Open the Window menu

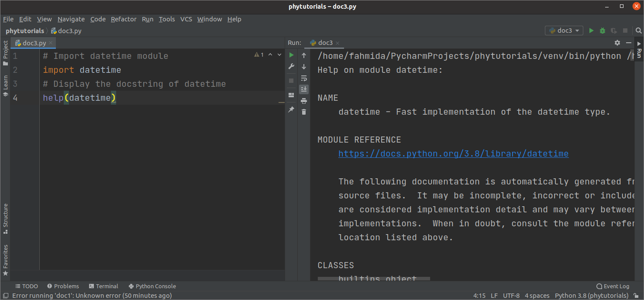[210, 19]
